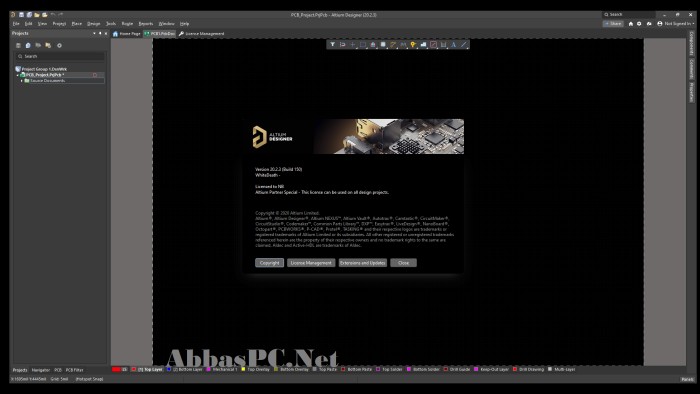Viewport: 700px width, 394px height.
Task: Close the About dialog with Close button
Action: [x=404, y=263]
